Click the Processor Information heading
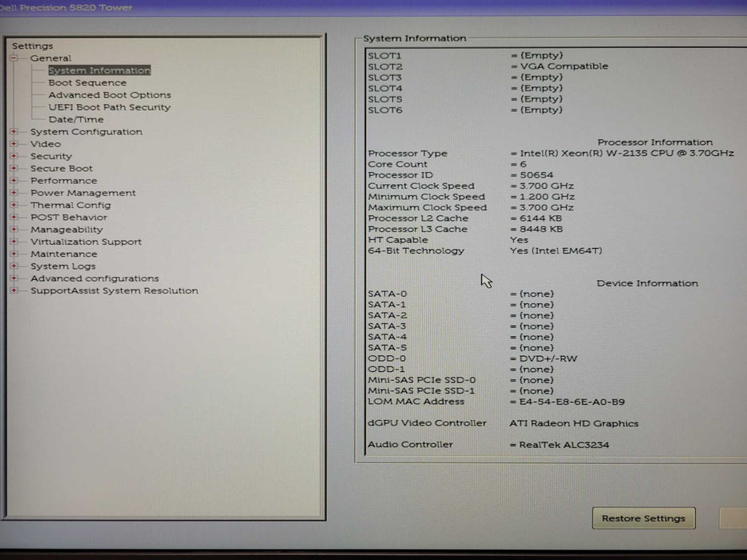 [655, 142]
